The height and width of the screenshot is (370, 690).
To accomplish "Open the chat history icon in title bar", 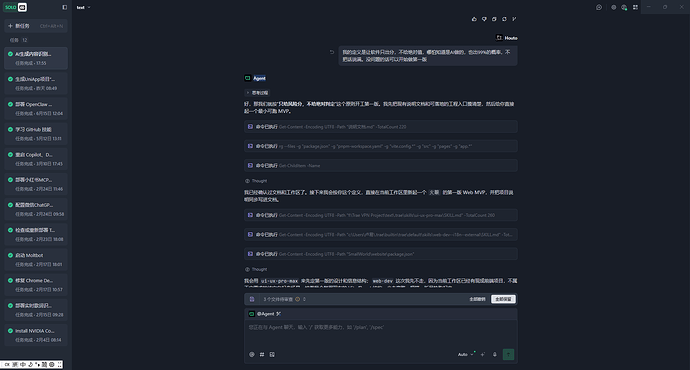I will 599,7.
